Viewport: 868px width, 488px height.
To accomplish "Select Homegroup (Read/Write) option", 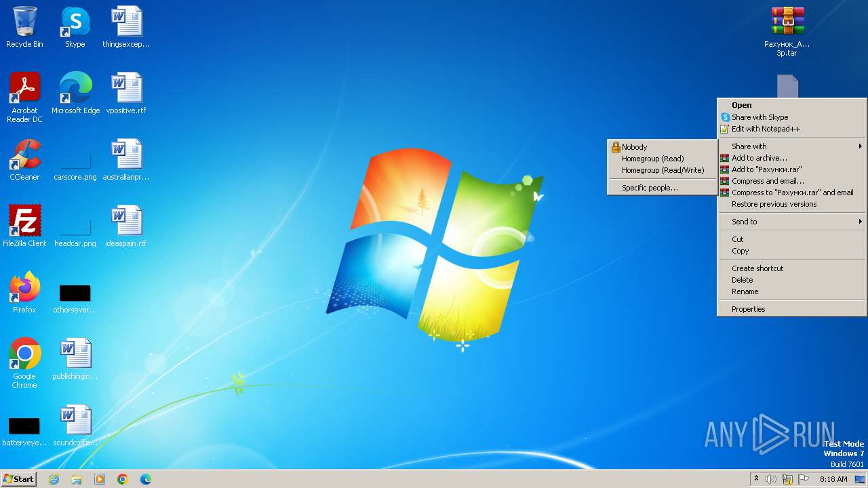I will point(663,170).
